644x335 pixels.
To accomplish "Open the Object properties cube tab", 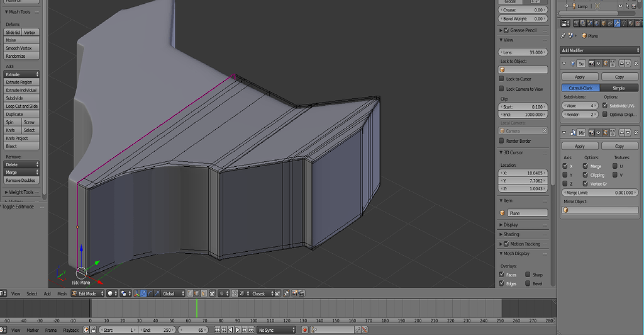I will [604, 23].
